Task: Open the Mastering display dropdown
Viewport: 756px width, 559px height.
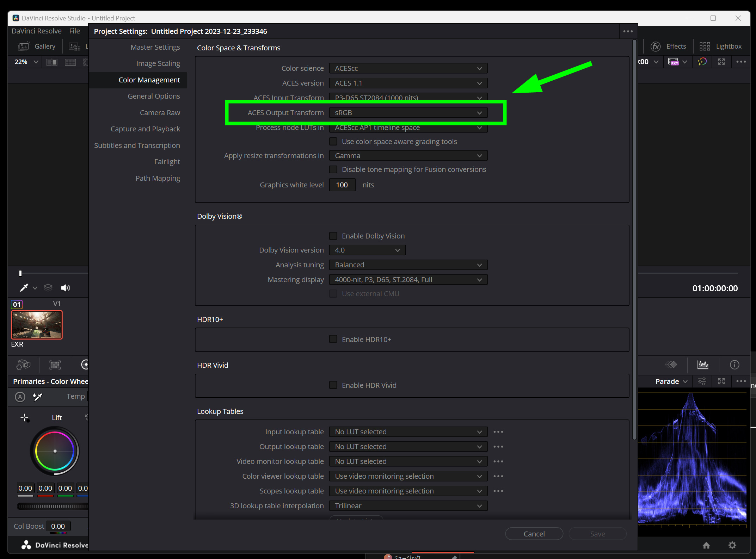Action: [408, 280]
